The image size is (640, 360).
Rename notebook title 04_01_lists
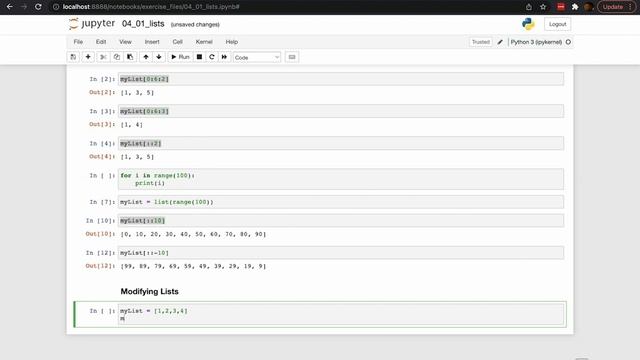[x=143, y=24]
